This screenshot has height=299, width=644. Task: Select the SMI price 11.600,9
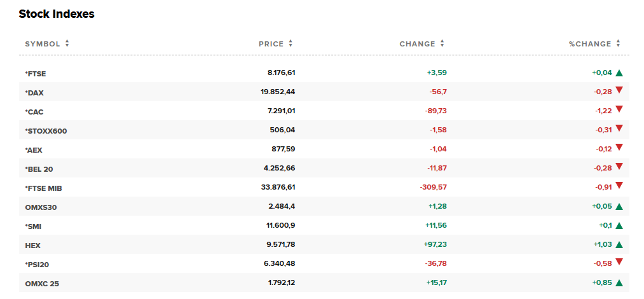pyautogui.click(x=281, y=225)
